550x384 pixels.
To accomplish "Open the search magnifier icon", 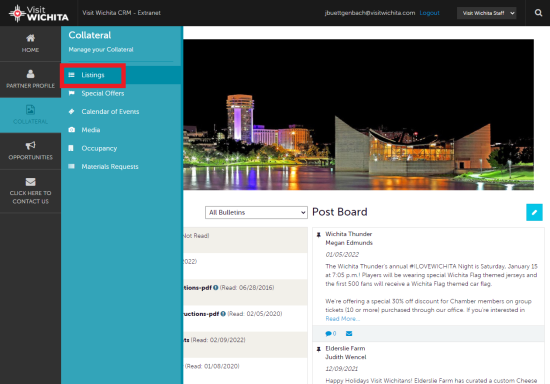I will [x=538, y=13].
